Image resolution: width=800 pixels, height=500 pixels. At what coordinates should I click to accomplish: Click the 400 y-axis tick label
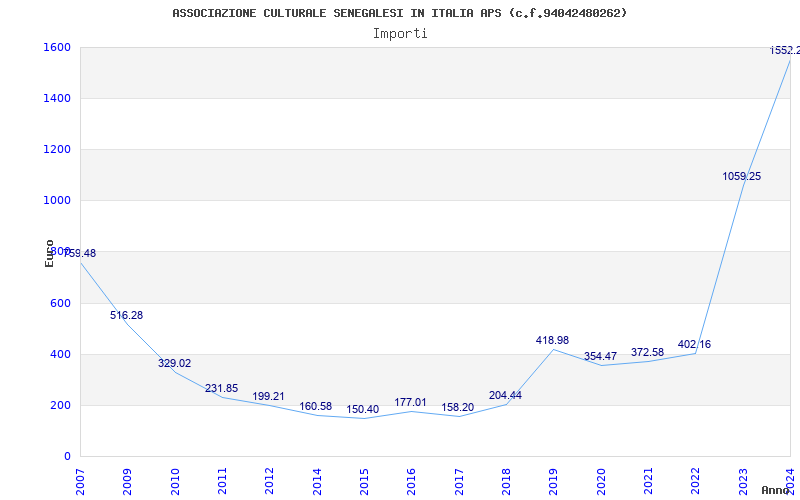[x=60, y=354]
